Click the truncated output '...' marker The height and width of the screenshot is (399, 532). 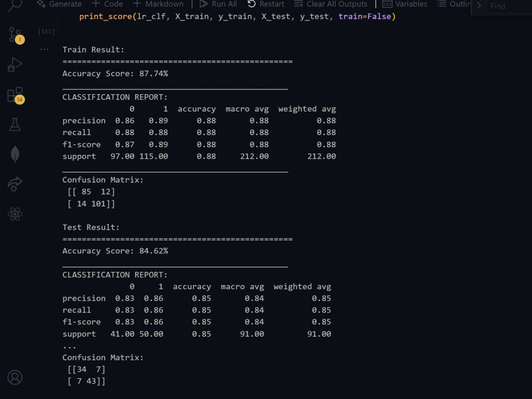(x=69, y=347)
